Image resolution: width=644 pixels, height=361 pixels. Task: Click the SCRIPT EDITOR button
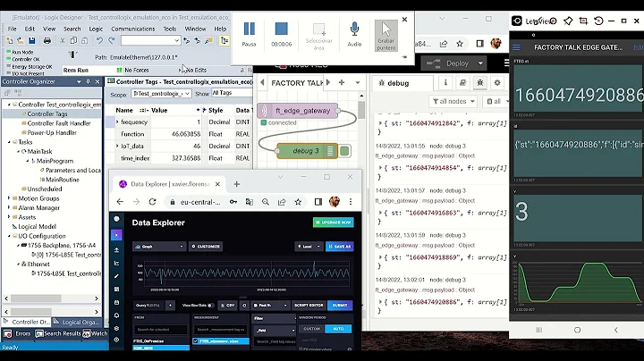(x=309, y=306)
